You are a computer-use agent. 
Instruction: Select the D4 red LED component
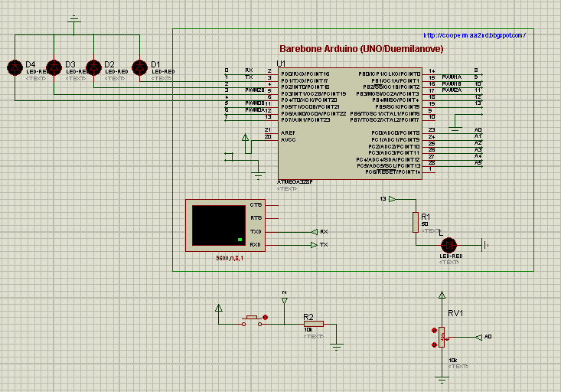point(15,67)
